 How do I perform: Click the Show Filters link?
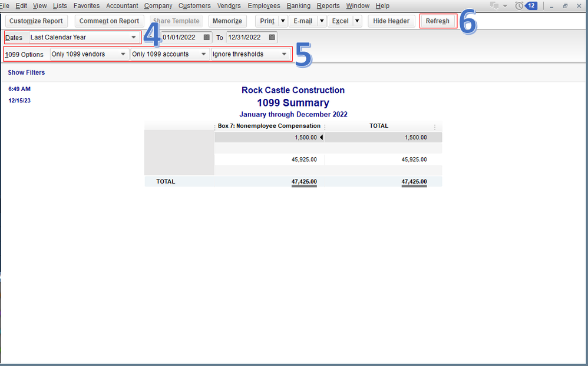pyautogui.click(x=27, y=72)
